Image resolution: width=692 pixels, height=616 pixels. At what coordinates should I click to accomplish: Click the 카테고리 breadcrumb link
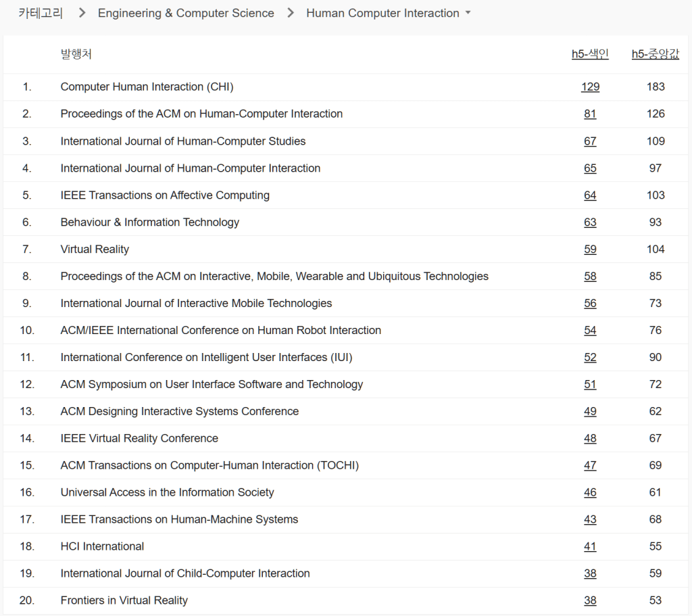pyautogui.click(x=41, y=14)
